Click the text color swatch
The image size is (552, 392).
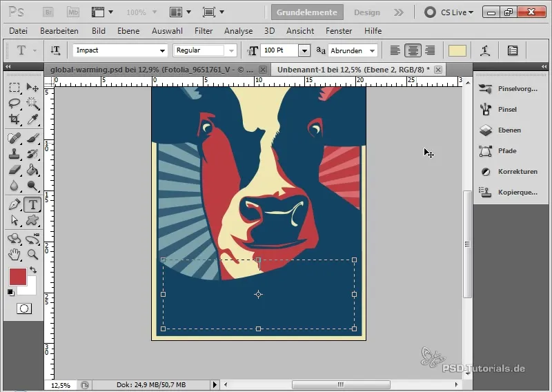point(457,50)
